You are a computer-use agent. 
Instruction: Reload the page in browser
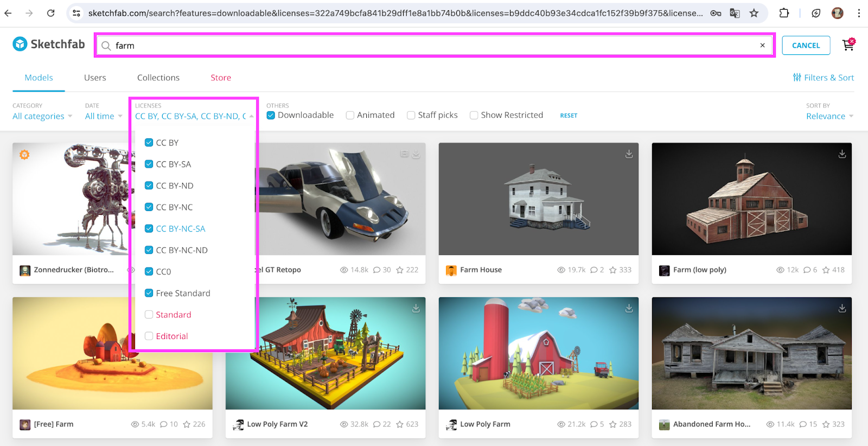(x=50, y=13)
